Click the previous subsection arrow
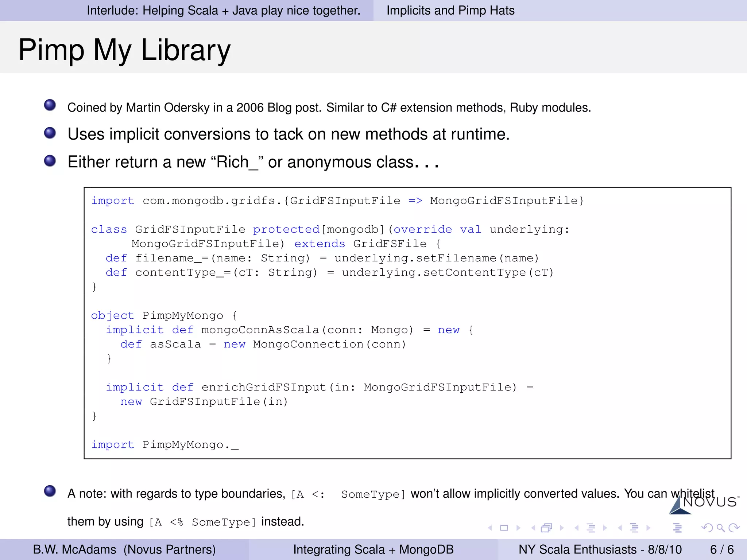Viewport: 747px width, 560px height. (576, 528)
